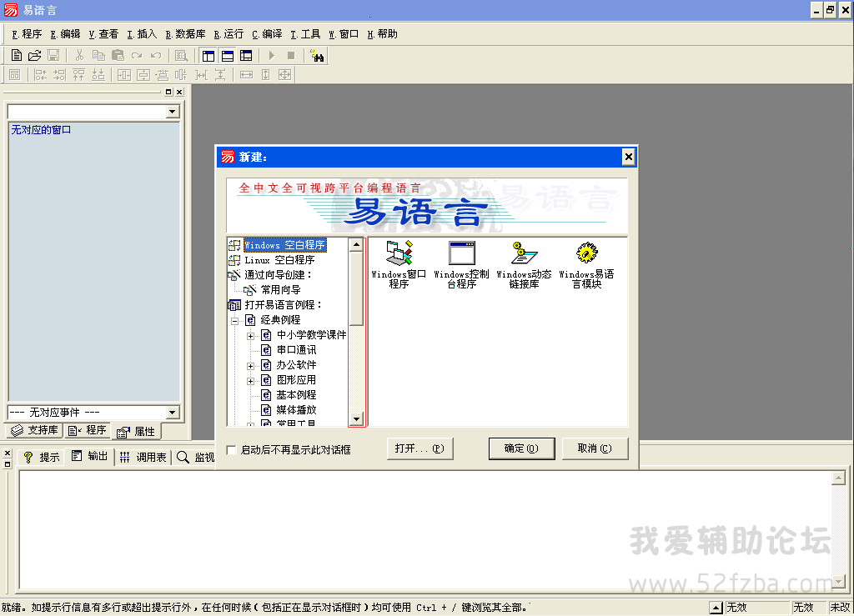Open the window selector combo box dropdown
This screenshot has width=854, height=616.
[x=172, y=112]
